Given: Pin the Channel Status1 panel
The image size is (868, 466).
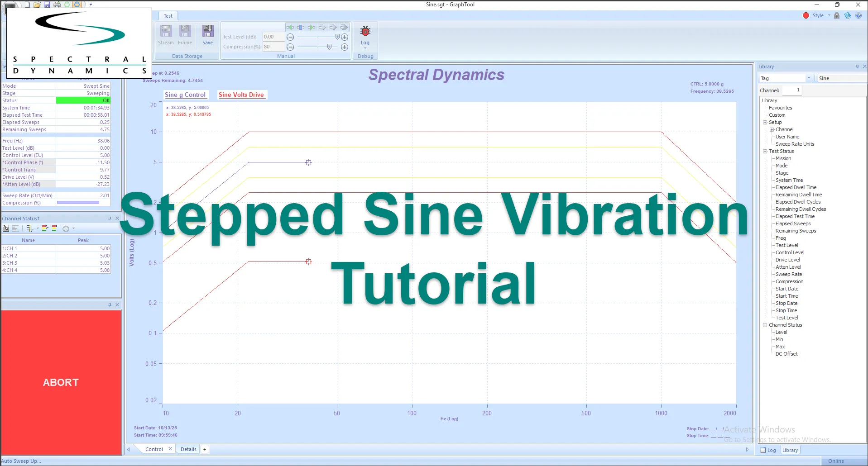Looking at the screenshot, I should [109, 218].
